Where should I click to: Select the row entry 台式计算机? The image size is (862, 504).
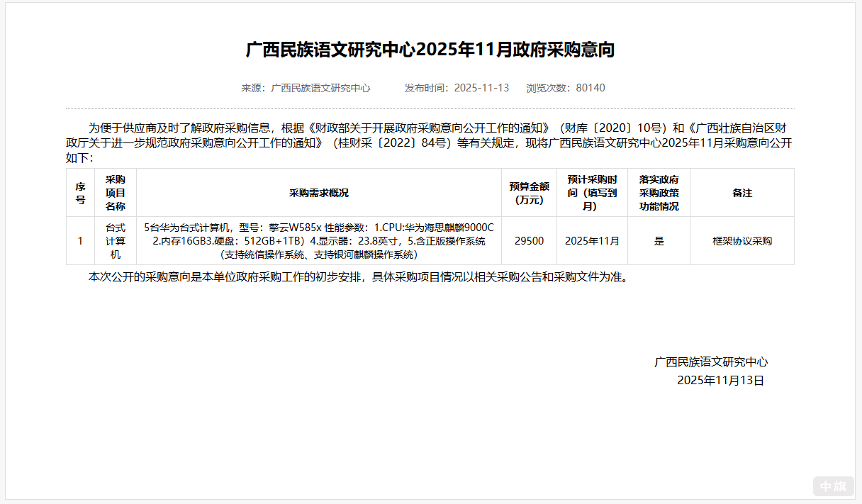(115, 240)
